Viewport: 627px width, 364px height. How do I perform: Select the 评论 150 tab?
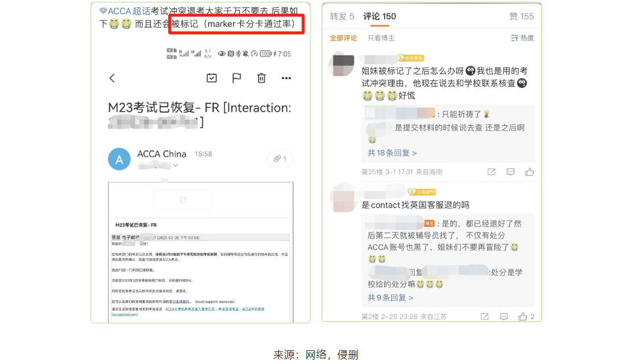click(380, 17)
